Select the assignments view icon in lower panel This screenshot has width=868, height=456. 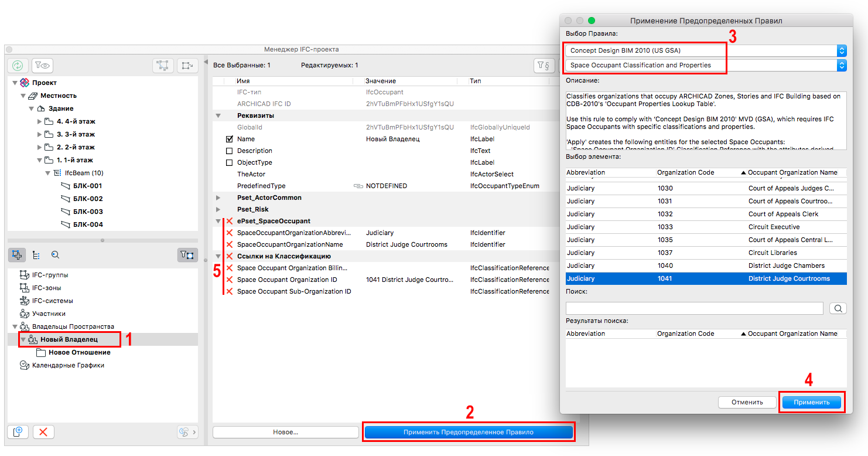(17, 255)
